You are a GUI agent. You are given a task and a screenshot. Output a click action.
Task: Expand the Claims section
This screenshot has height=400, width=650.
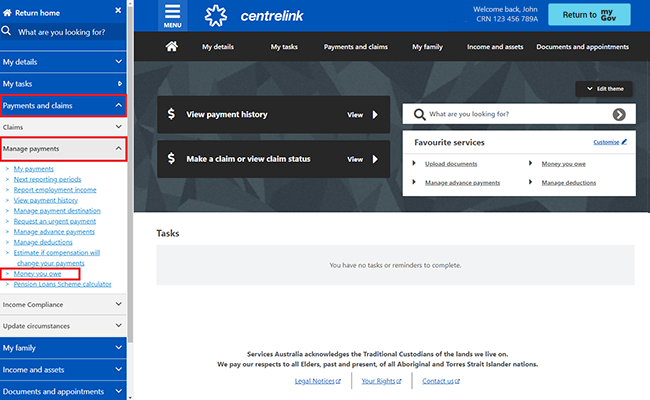pos(120,127)
